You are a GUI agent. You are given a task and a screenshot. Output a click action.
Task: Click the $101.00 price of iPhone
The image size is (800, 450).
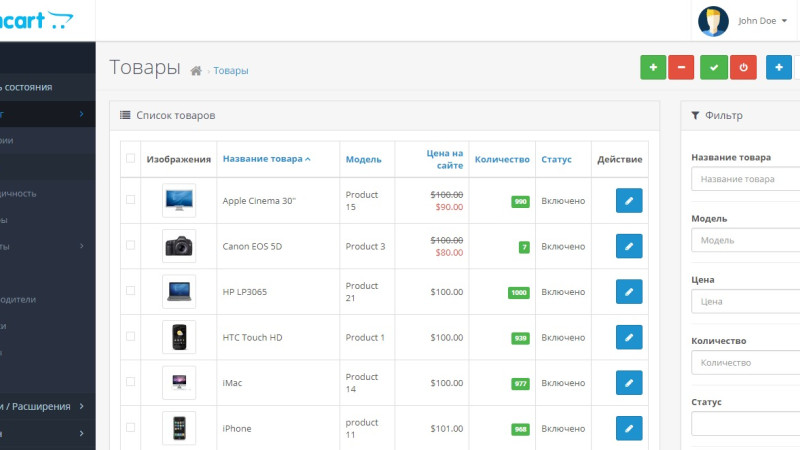446,429
